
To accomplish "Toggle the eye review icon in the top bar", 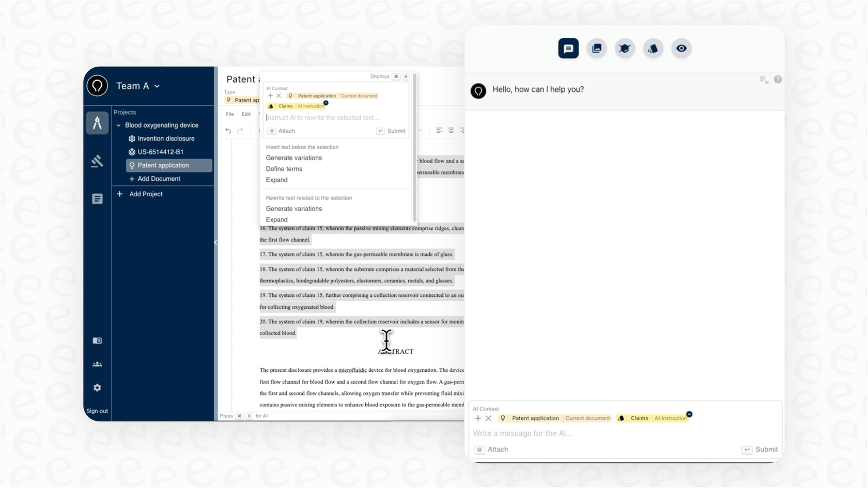I will (681, 48).
